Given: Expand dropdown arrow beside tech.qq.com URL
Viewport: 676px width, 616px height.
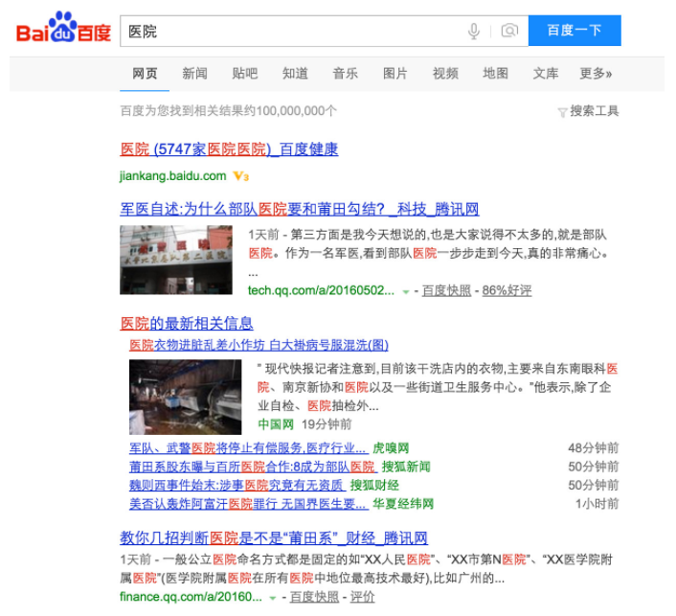Looking at the screenshot, I should tap(406, 292).
